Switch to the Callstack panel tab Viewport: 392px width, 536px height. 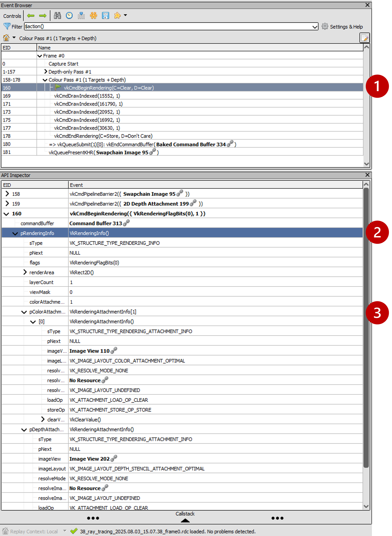pos(185,514)
